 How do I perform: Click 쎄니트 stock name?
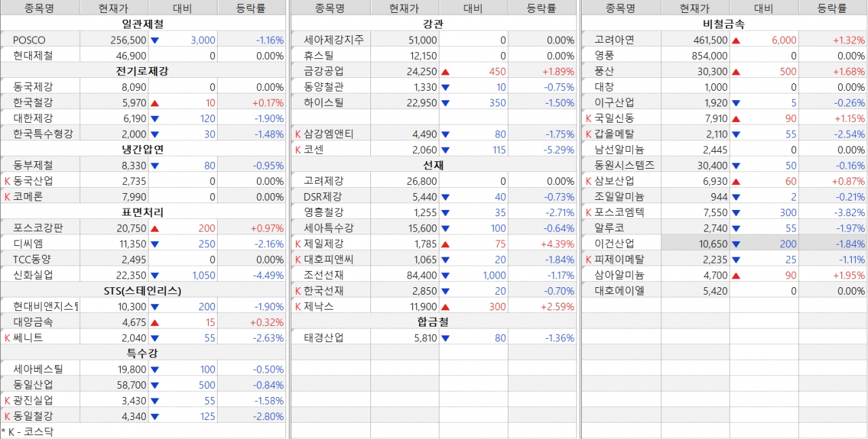tap(28, 337)
